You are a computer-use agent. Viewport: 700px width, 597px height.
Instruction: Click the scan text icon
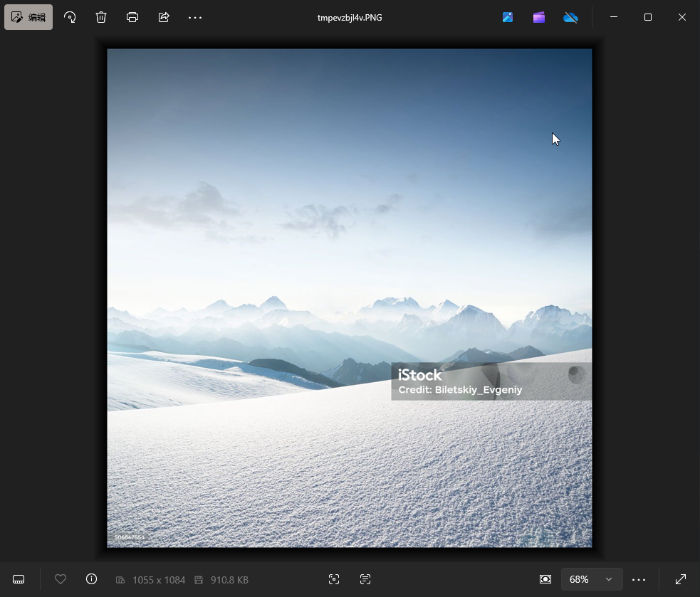click(365, 579)
